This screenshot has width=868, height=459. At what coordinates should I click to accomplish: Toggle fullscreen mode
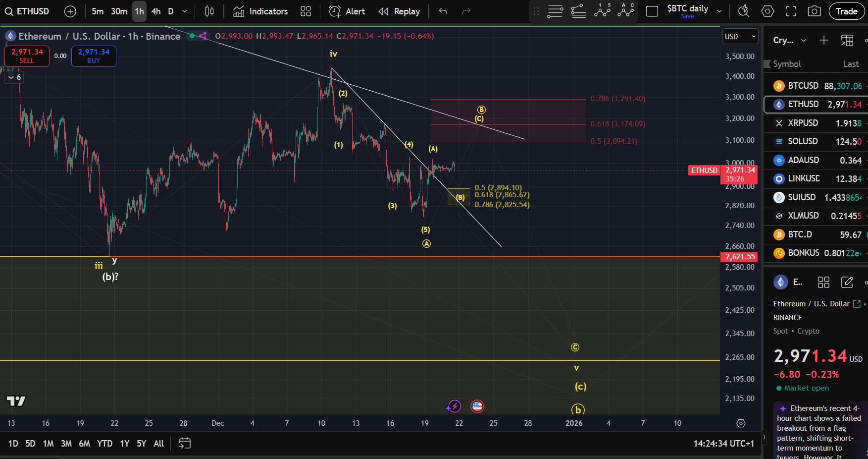click(791, 11)
